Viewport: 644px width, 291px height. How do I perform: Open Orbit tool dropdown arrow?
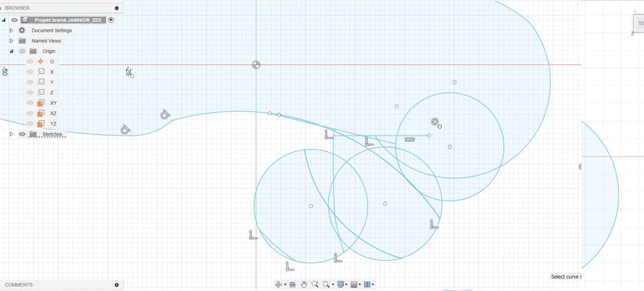(285, 285)
